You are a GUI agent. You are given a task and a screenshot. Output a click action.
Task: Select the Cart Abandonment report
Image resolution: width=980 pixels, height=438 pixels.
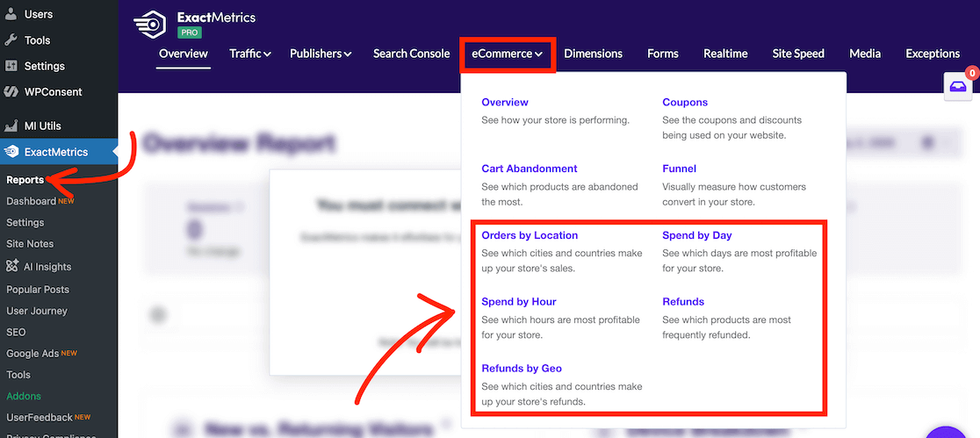click(530, 169)
